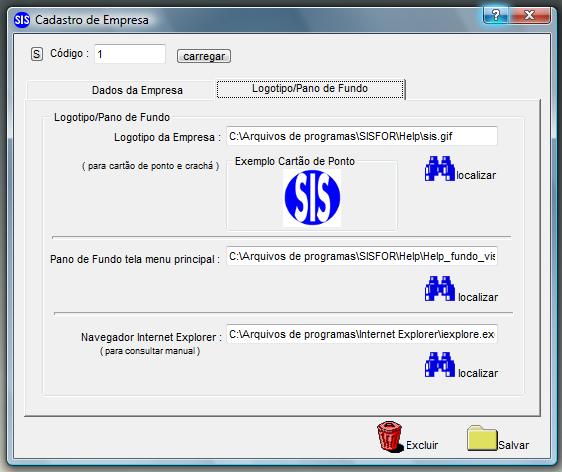The width and height of the screenshot is (562, 472).
Task: Click the Salvar text label
Action: click(514, 445)
